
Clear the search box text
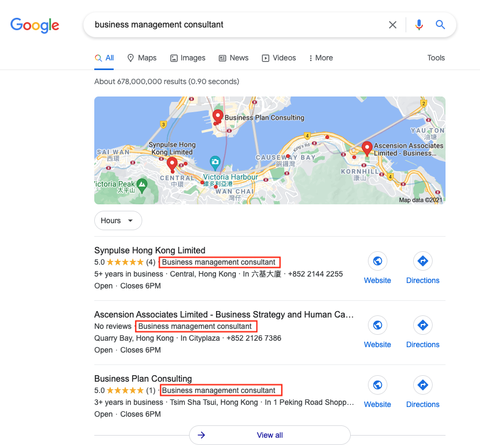click(x=393, y=25)
